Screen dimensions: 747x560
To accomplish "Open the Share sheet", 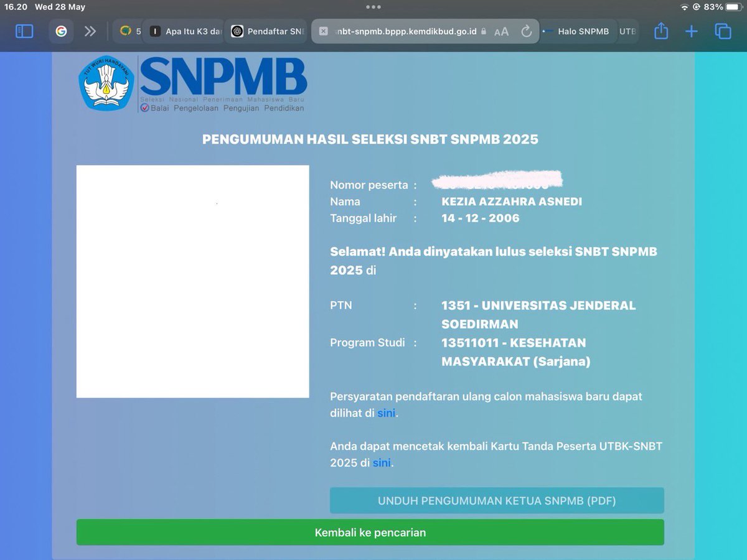I will (x=661, y=31).
